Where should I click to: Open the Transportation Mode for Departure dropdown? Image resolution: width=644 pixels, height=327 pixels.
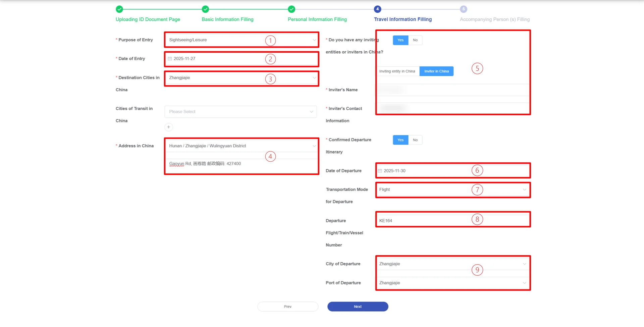453,190
